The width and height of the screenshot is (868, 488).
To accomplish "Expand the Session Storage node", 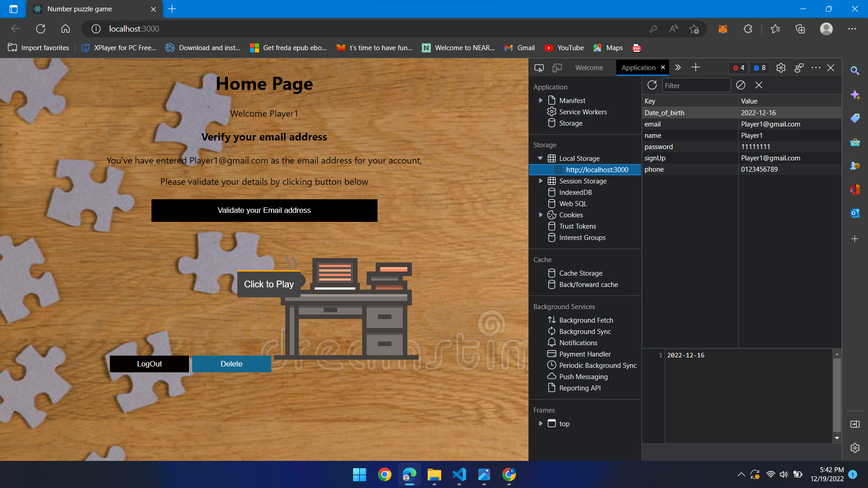I will (x=541, y=181).
